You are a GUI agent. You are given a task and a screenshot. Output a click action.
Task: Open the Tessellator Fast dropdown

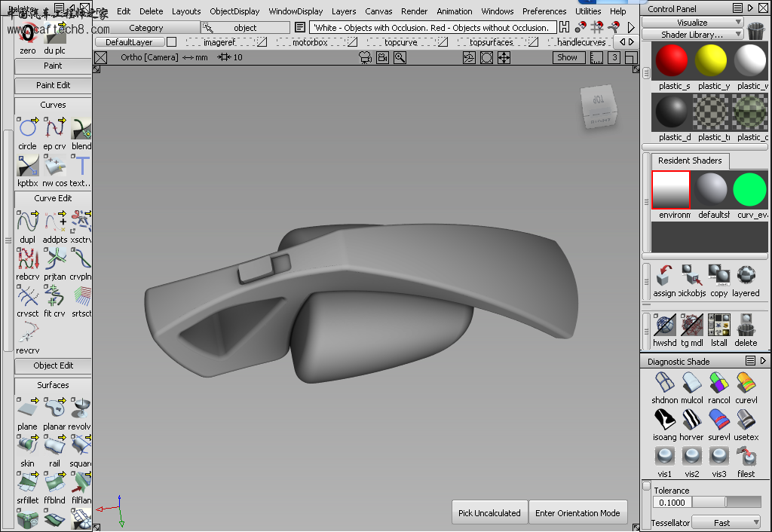coord(726,523)
